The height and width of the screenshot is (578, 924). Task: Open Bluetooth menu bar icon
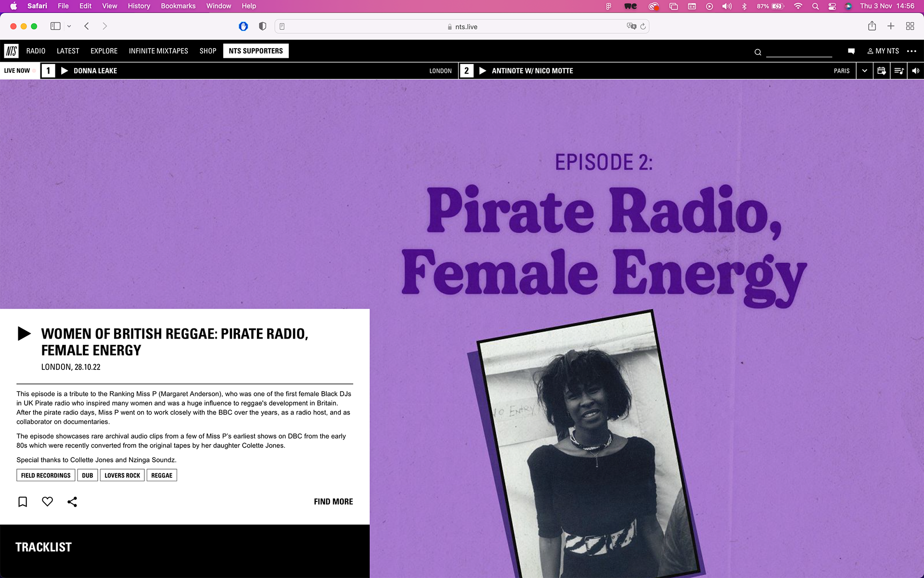[x=744, y=6]
